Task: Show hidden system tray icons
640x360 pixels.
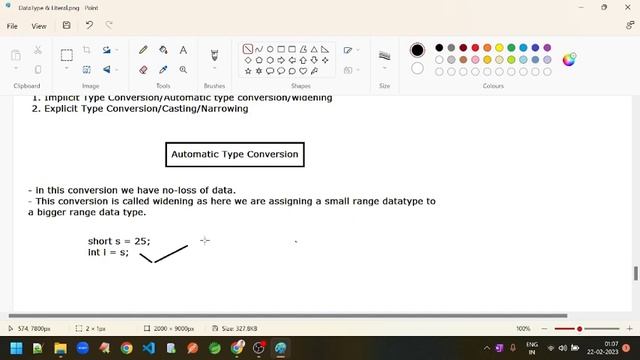Action: (x=487, y=348)
